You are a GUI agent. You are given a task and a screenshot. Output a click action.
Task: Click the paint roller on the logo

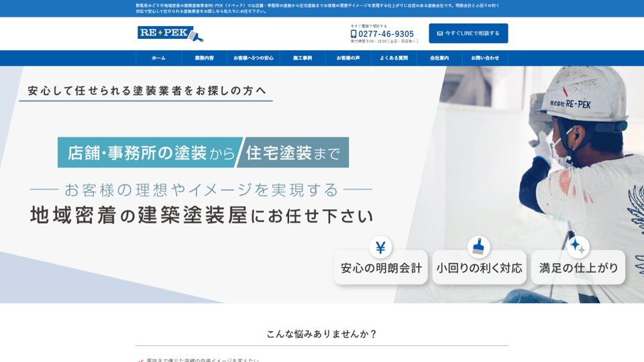195,35
